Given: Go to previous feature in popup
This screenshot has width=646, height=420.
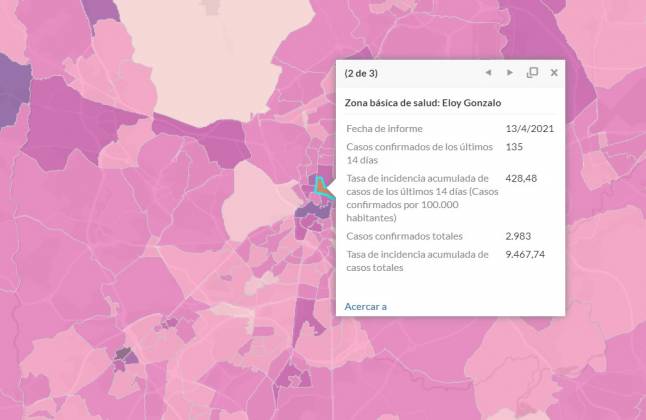Looking at the screenshot, I should tap(488, 73).
